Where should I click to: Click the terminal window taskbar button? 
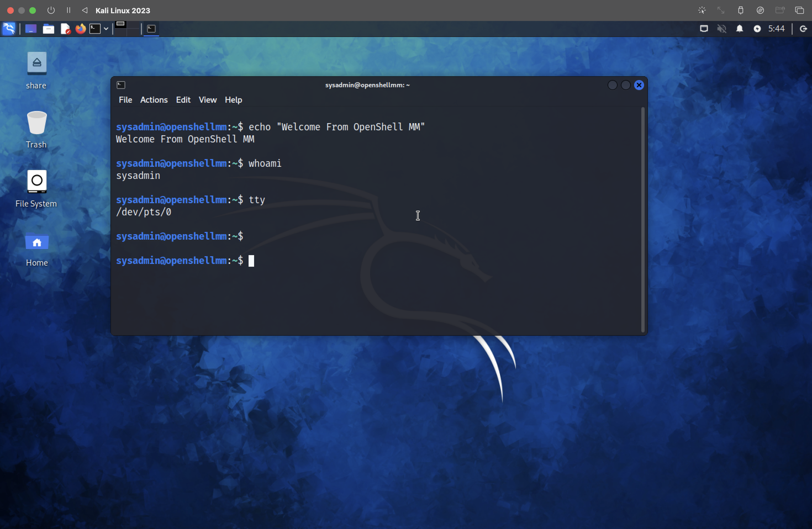(151, 29)
